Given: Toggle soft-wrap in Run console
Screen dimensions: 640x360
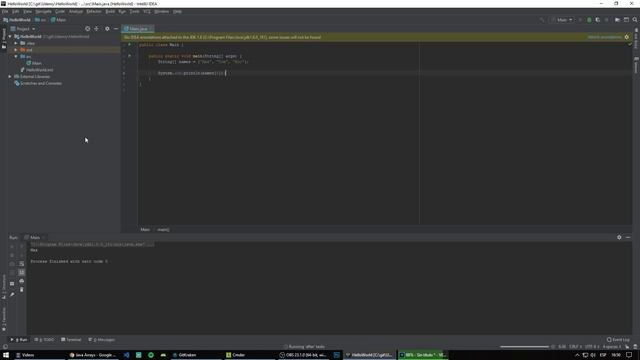Looking at the screenshot, I should coord(22,264).
